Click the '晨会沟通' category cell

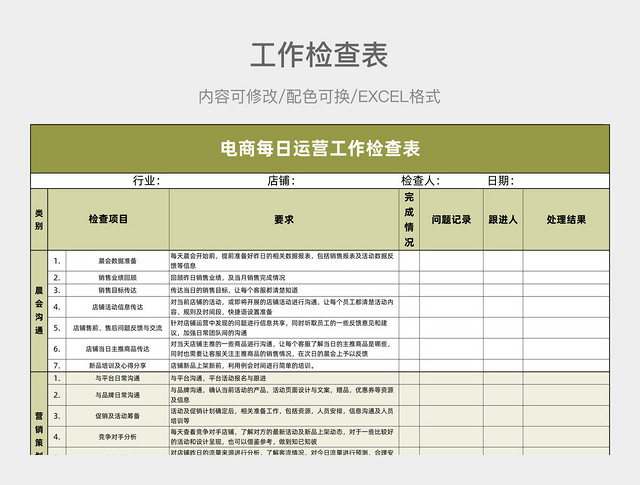[x=39, y=311]
